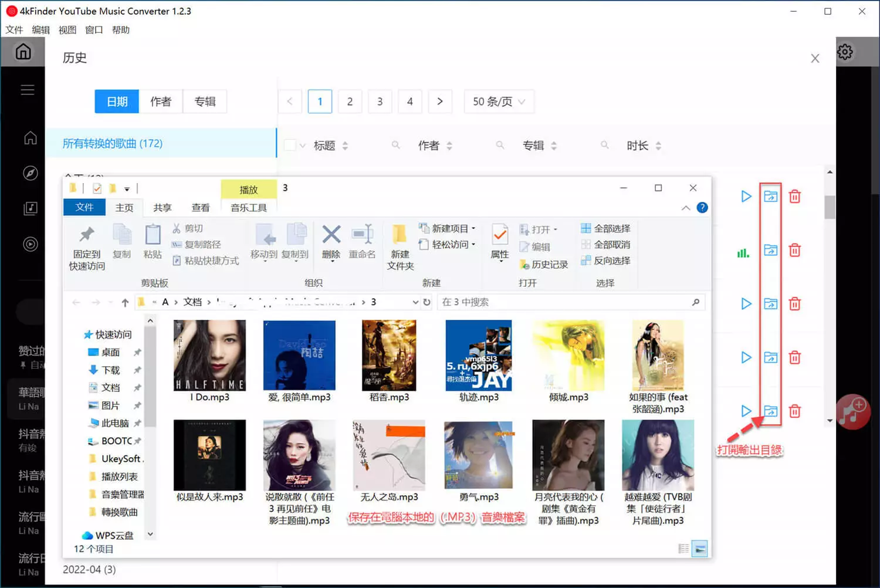The width and height of the screenshot is (880, 588).
Task: Close the 历史 history panel
Action: click(815, 58)
